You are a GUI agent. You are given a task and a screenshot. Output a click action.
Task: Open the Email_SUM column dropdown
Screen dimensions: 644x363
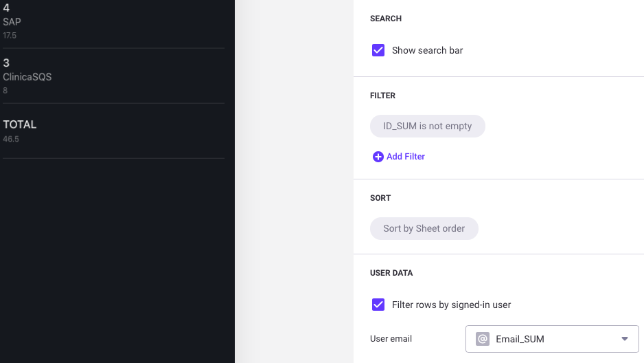pos(551,339)
